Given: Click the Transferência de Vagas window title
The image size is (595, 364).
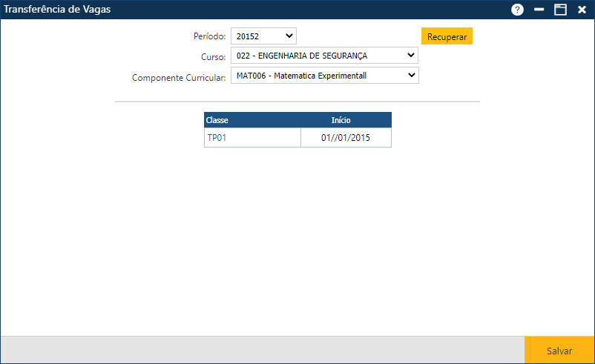Looking at the screenshot, I should coord(58,10).
